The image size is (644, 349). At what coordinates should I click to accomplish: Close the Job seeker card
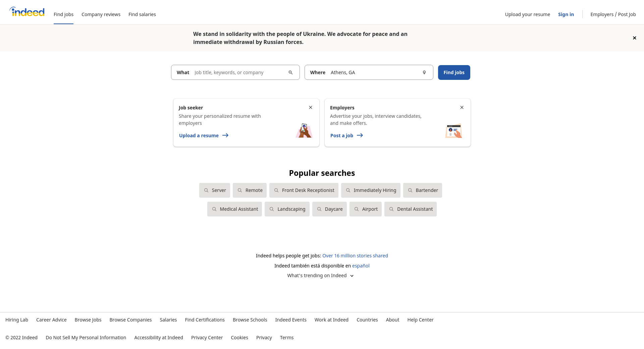pos(311,107)
